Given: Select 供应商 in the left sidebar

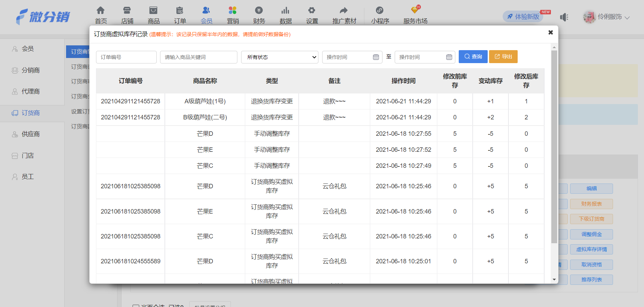Looking at the screenshot, I should (x=31, y=134).
